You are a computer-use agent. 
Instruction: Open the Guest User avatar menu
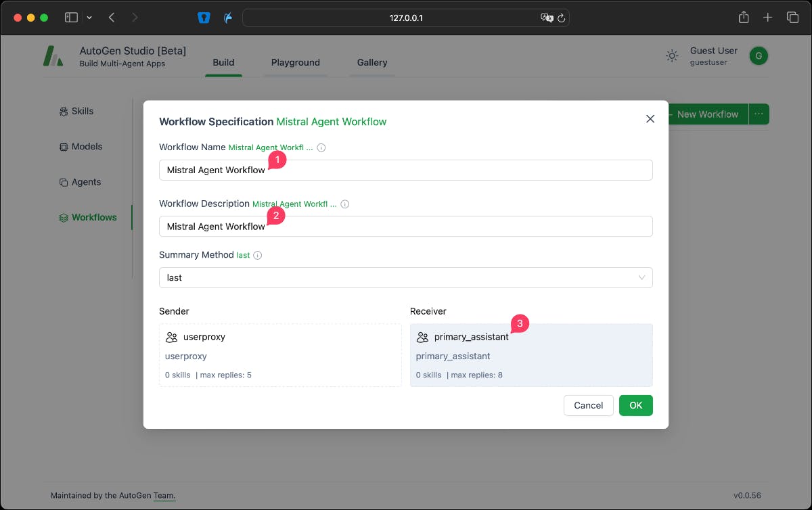[x=759, y=56]
